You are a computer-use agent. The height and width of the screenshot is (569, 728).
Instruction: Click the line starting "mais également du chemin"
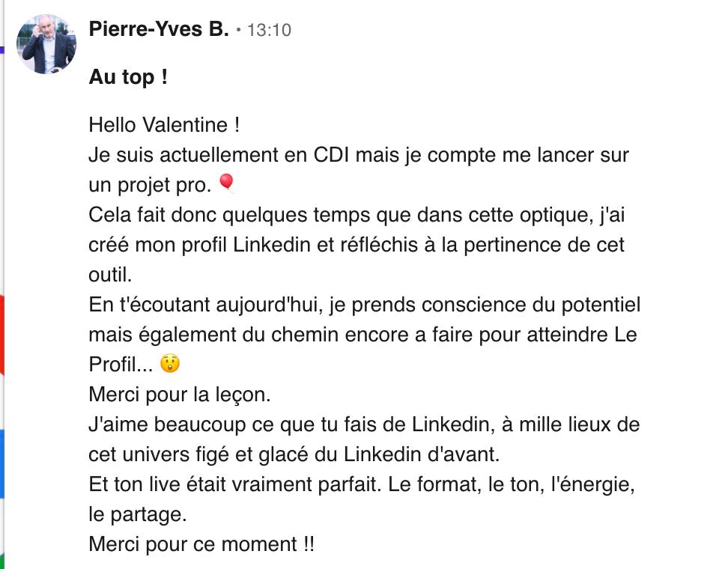click(363, 335)
